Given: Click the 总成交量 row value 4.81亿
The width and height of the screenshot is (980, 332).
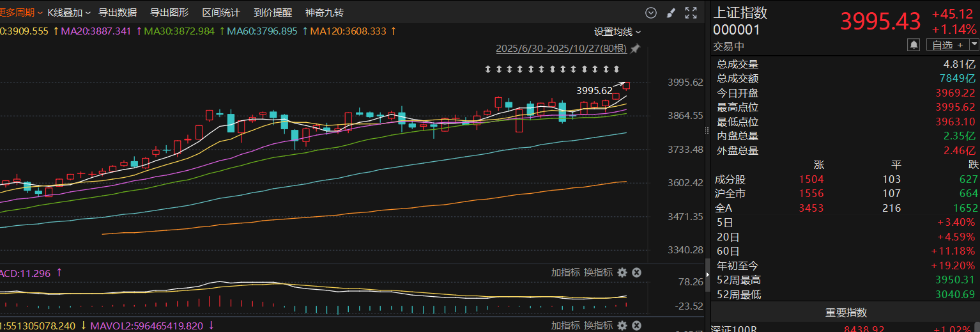Looking at the screenshot, I should point(960,64).
